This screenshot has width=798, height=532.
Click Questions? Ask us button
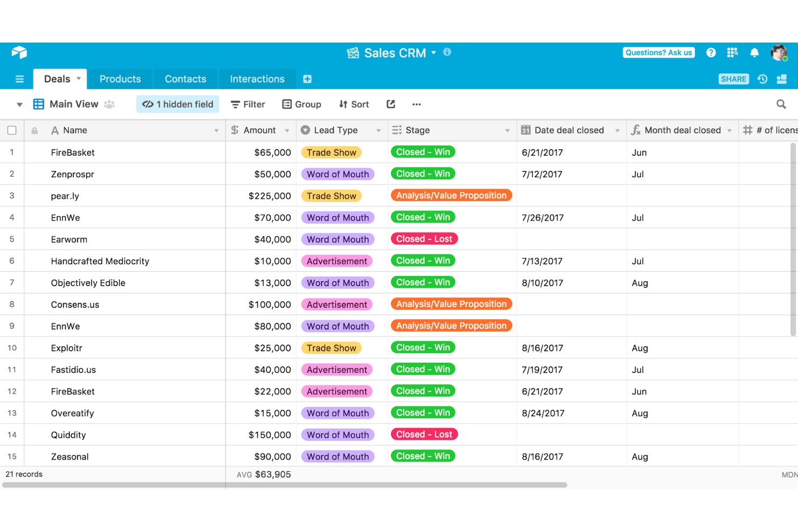pyautogui.click(x=659, y=52)
